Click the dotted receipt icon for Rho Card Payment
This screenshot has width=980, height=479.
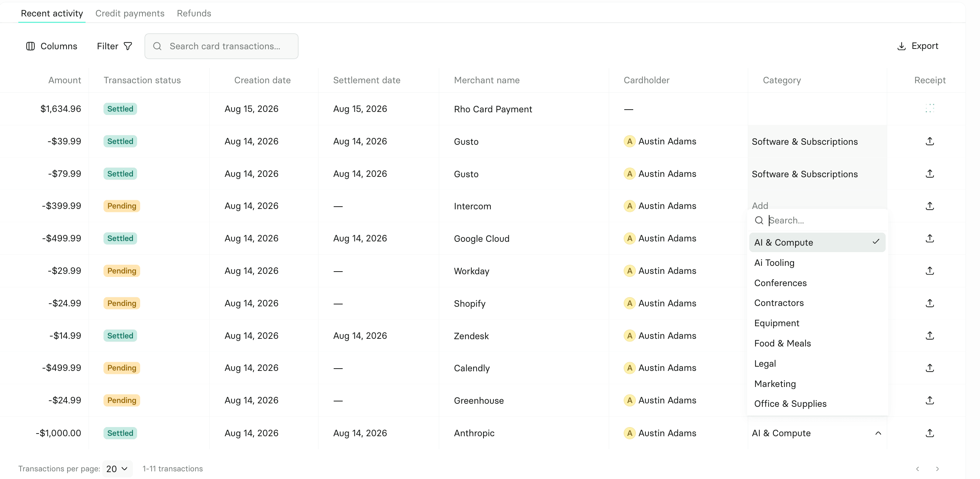coord(930,108)
